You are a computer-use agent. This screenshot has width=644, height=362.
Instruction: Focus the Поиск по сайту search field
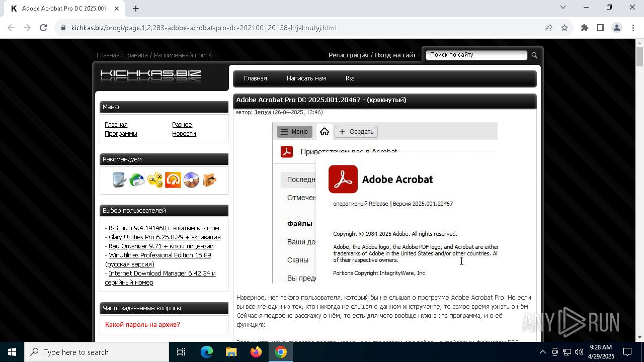point(476,55)
